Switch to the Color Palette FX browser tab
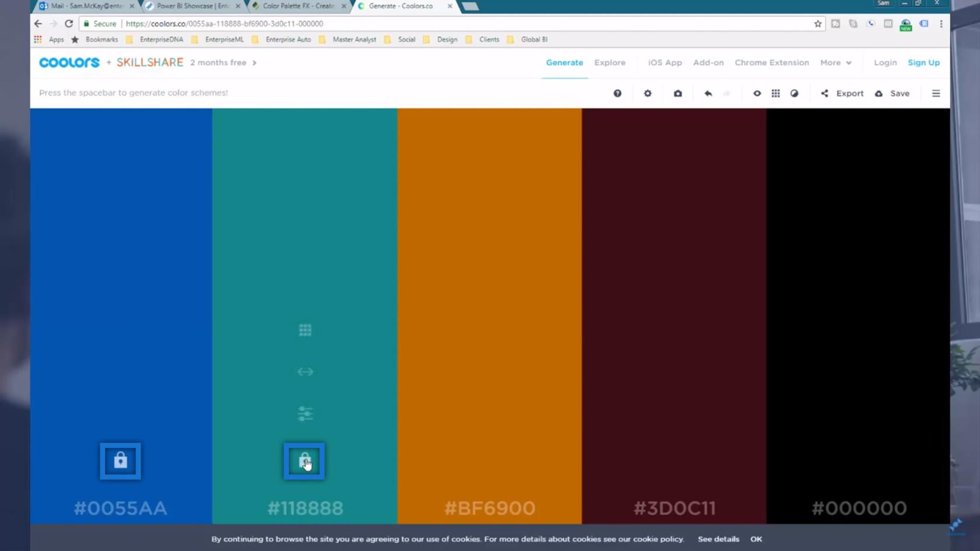Viewport: 980px width, 551px height. coord(297,6)
